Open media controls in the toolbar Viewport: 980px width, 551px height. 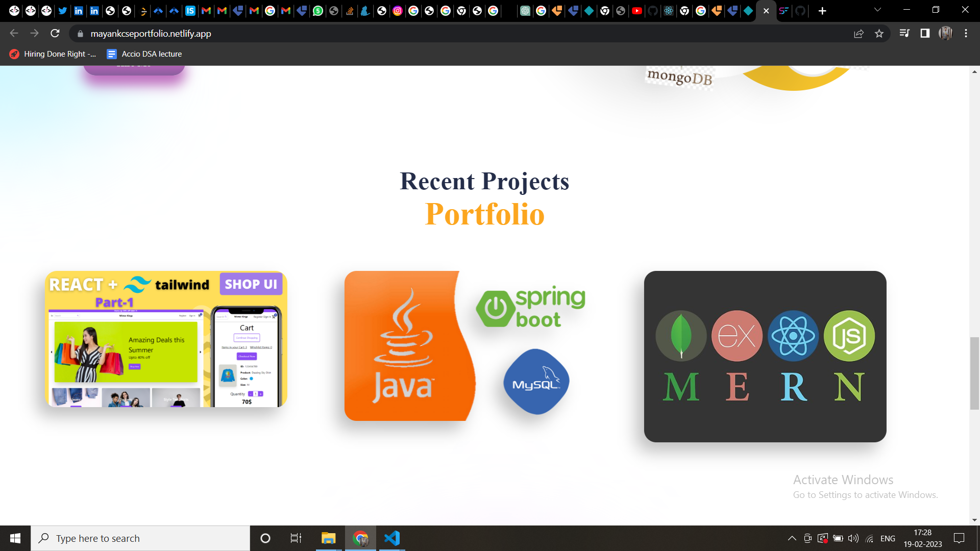(x=904, y=33)
